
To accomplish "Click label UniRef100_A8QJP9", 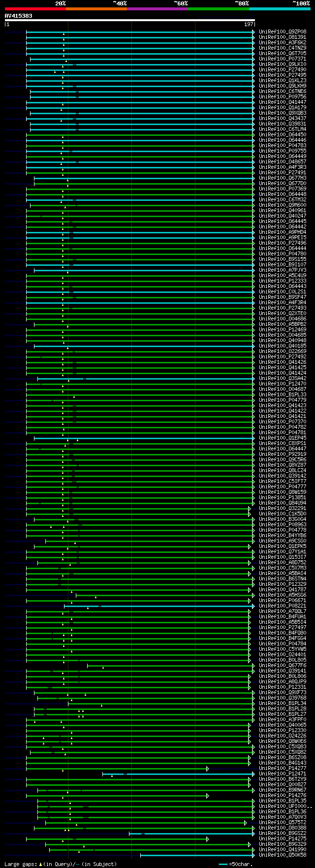I will click(x=283, y=681).
